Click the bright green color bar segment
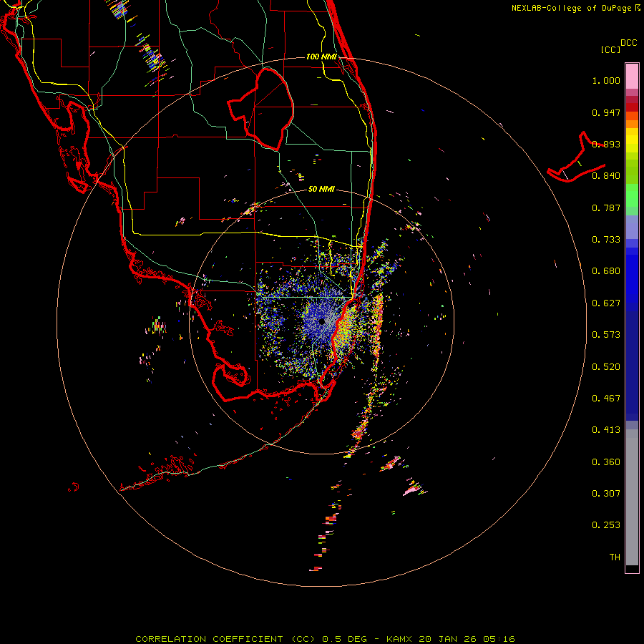 pyautogui.click(x=632, y=195)
